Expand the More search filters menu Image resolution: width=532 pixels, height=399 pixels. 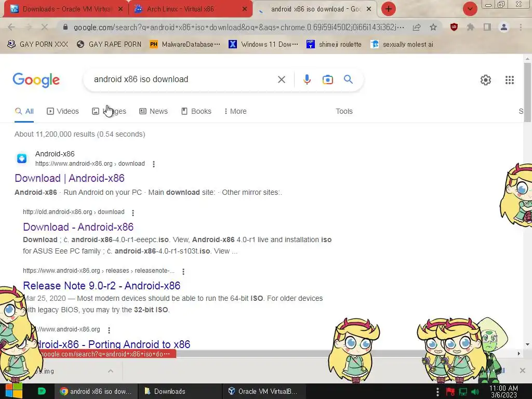[235, 111]
